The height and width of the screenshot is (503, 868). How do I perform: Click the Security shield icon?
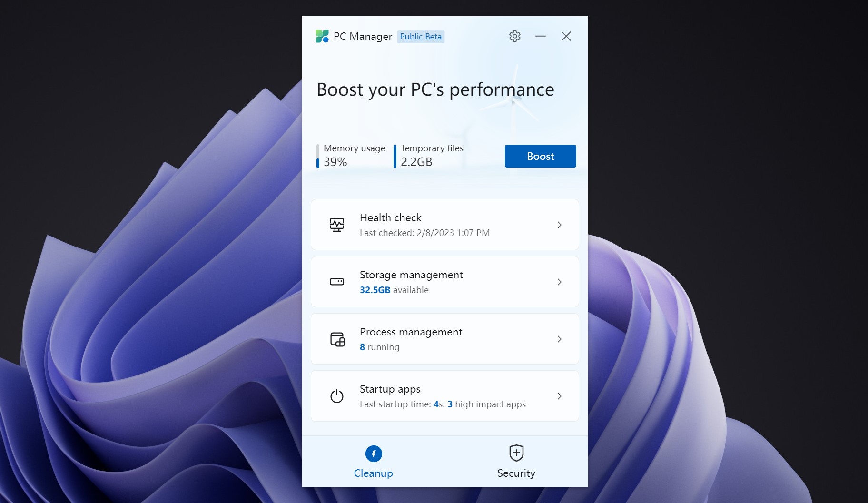[516, 453]
